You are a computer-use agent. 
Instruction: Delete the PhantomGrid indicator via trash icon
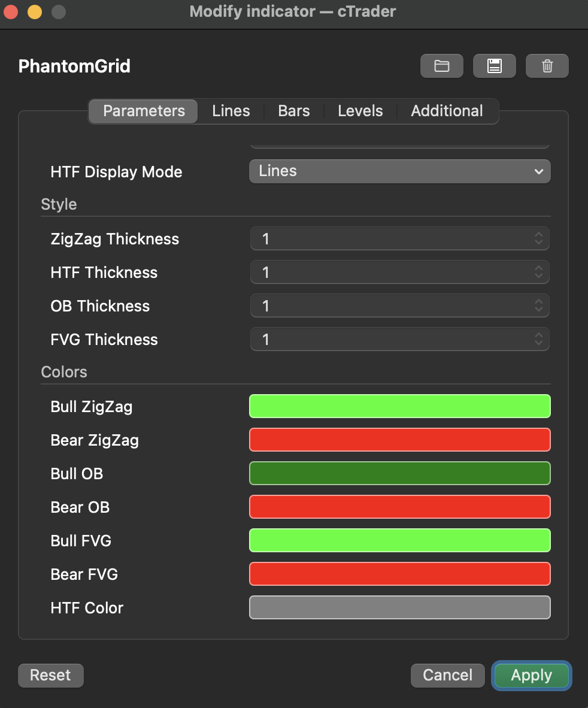(547, 66)
